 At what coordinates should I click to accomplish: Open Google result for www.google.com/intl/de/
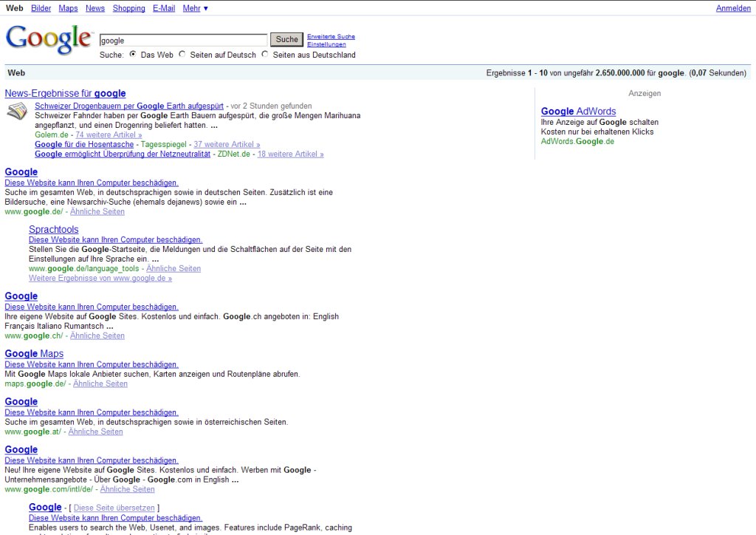(x=21, y=449)
